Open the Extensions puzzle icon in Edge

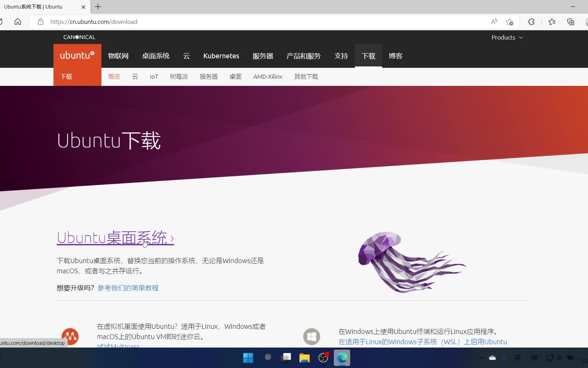pyautogui.click(x=531, y=21)
